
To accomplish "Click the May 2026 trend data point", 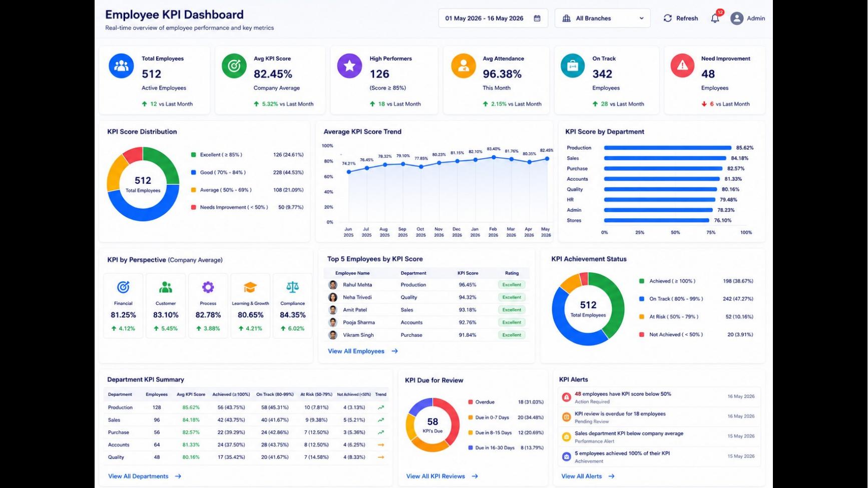I will [x=547, y=159].
